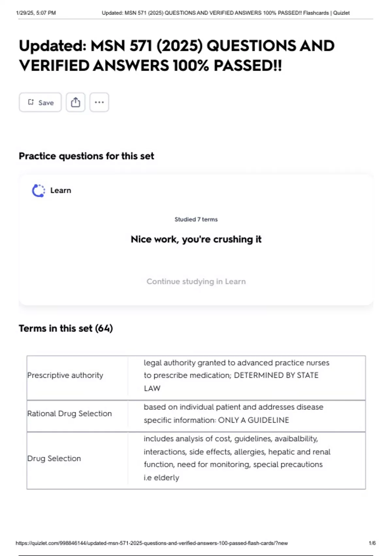This screenshot has height=556, width=392.
Task: Click the "Learn" label beside the logo
Action: coord(60,190)
